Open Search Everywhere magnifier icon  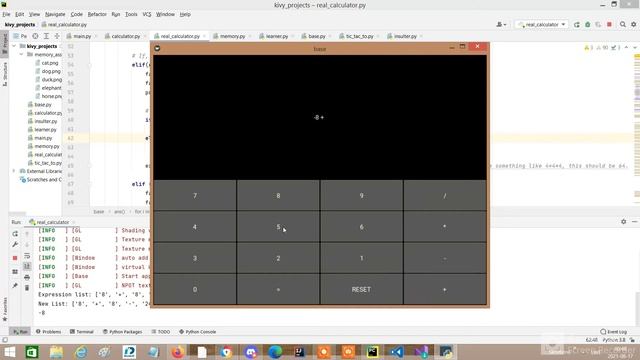(623, 24)
